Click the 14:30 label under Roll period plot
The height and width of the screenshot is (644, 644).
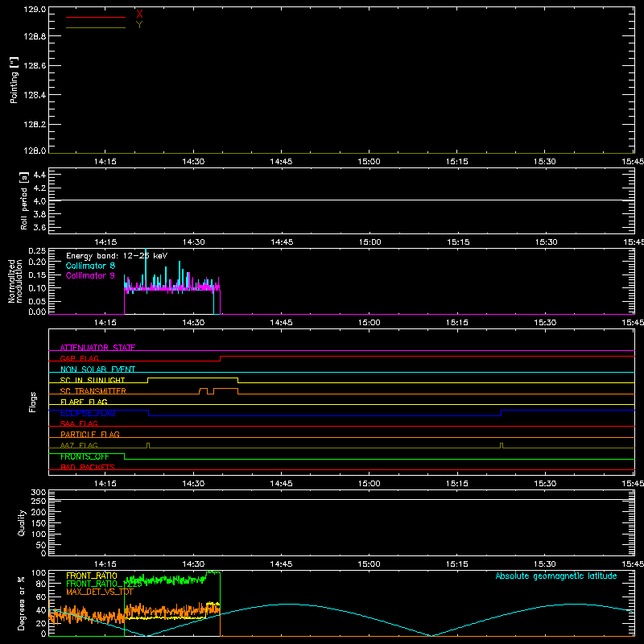193,242
